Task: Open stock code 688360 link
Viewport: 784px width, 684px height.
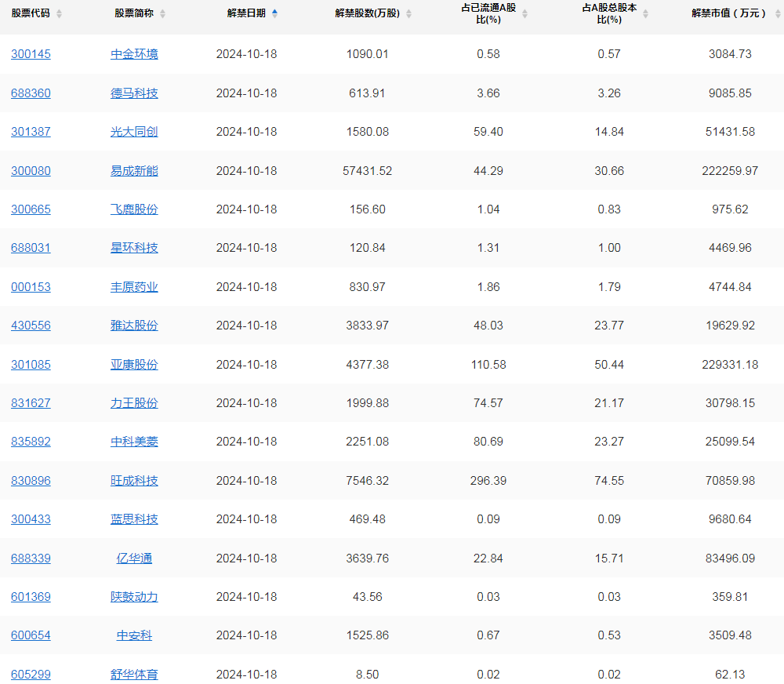Action: pyautogui.click(x=31, y=93)
